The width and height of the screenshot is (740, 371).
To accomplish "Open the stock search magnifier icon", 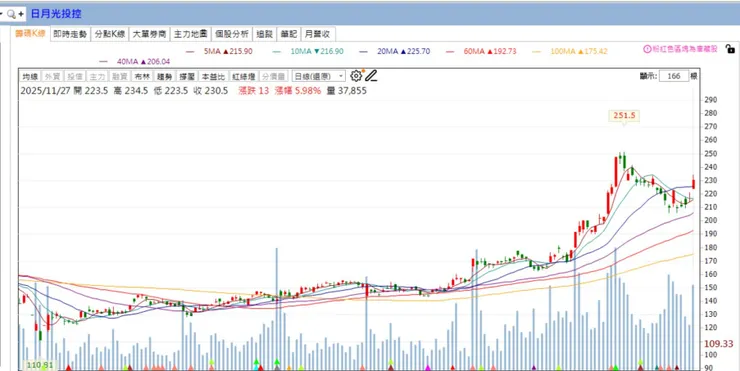I will point(11,14).
